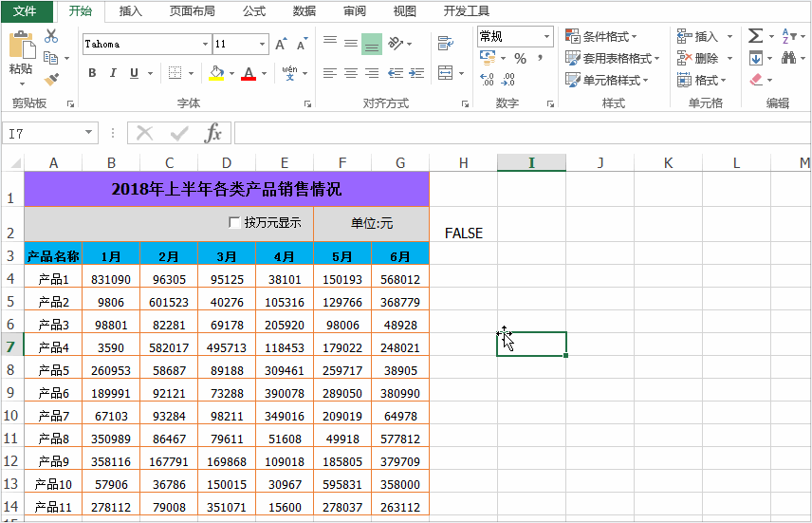Screen dimensions: 812x523
Task: Increase decimal places
Action: pyautogui.click(x=487, y=80)
